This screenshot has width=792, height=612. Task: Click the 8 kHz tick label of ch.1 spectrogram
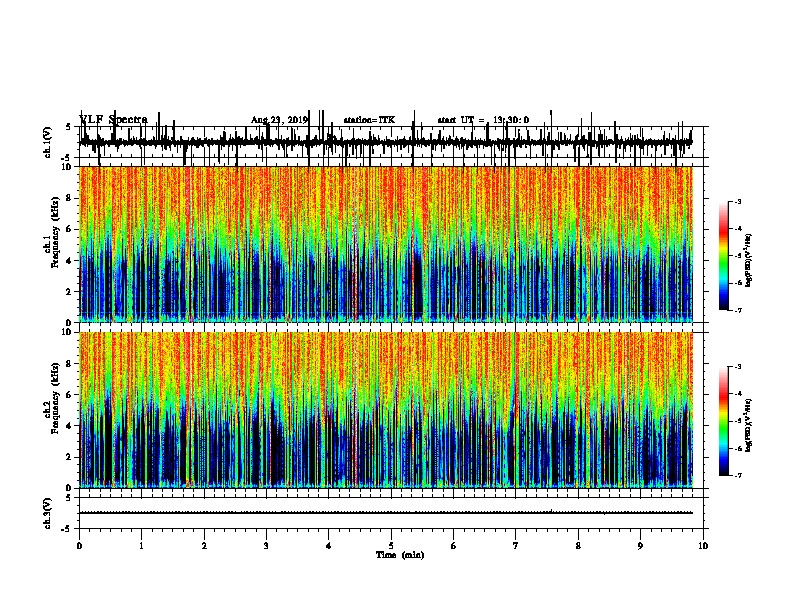tap(70, 198)
